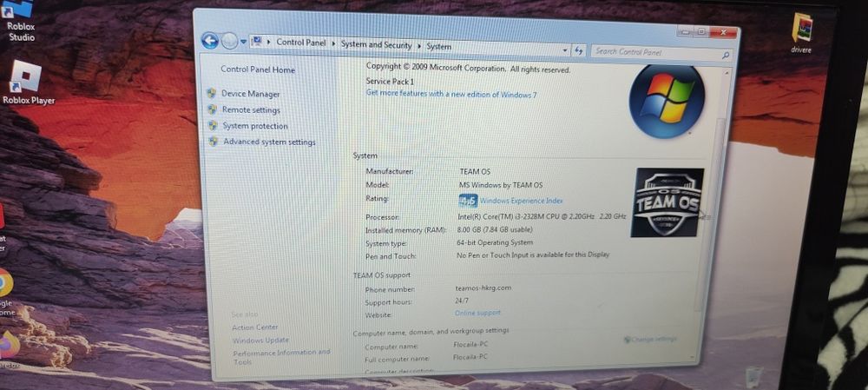Open Performance Information and Tools link

(282, 357)
